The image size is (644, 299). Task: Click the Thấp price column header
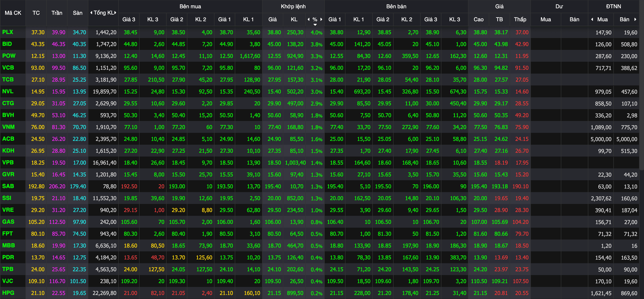(520, 19)
